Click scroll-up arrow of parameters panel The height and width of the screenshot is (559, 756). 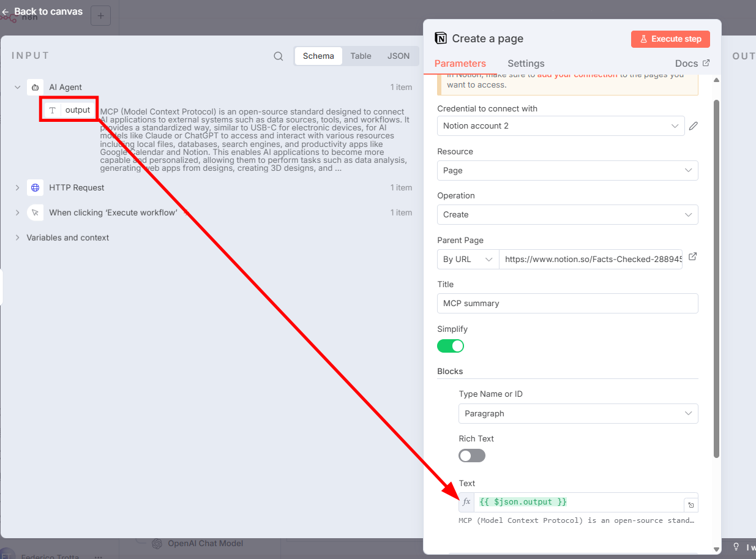click(x=716, y=80)
